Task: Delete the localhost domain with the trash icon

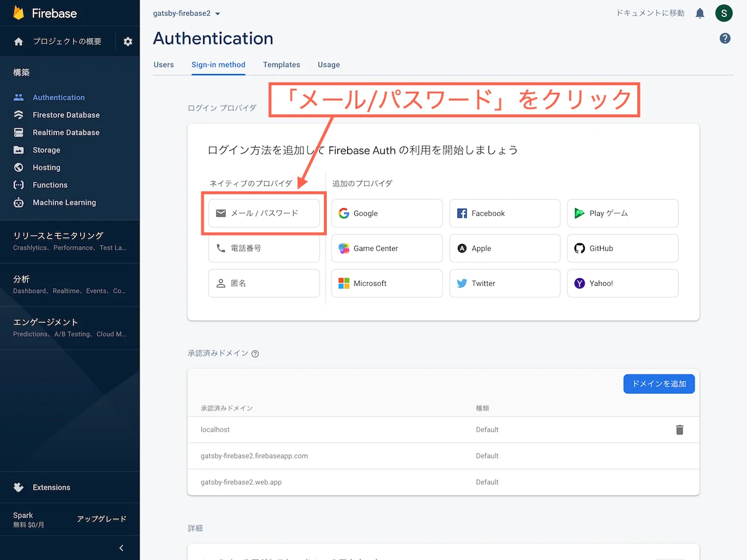Action: (679, 429)
